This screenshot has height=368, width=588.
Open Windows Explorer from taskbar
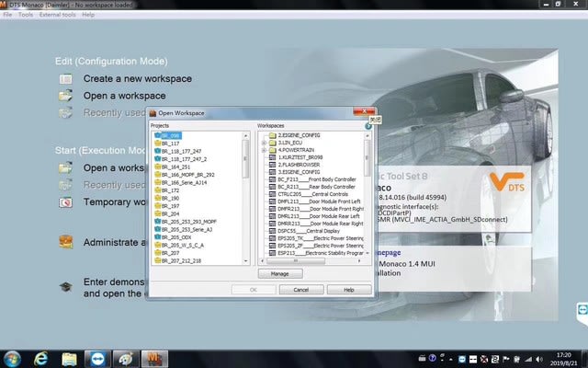click(x=69, y=360)
